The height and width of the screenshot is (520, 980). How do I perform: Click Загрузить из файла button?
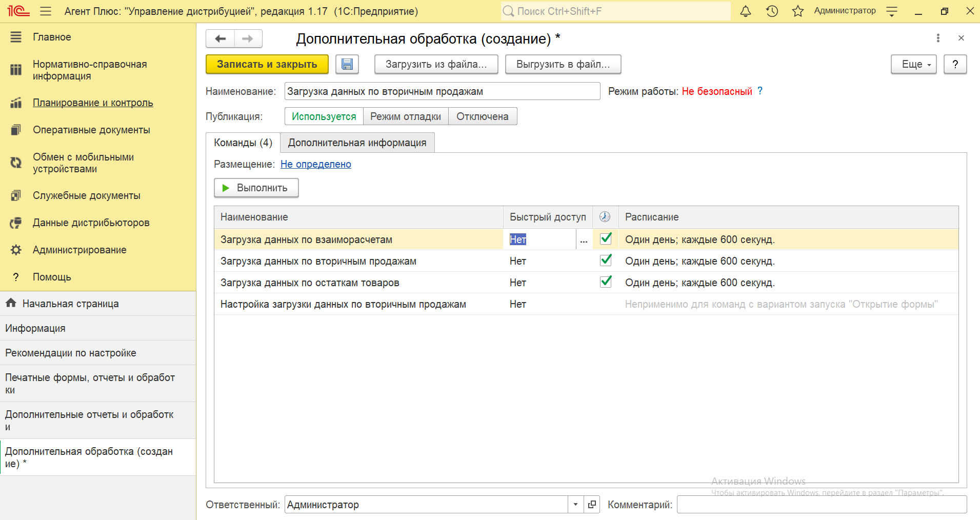436,64
